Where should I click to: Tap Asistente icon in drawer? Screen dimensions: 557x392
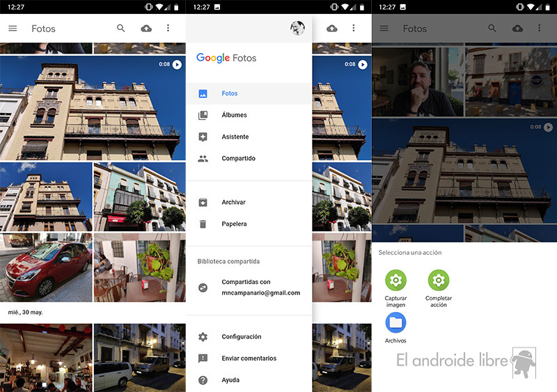pos(203,137)
